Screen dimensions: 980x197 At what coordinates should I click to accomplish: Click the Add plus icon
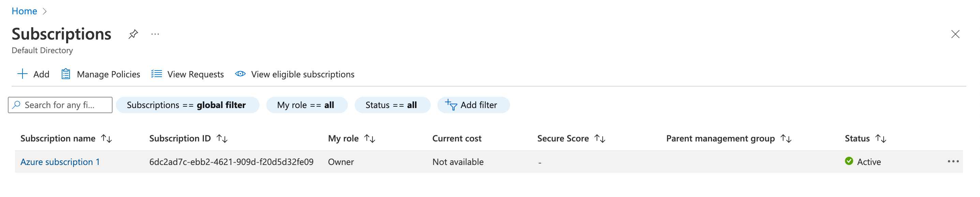23,74
